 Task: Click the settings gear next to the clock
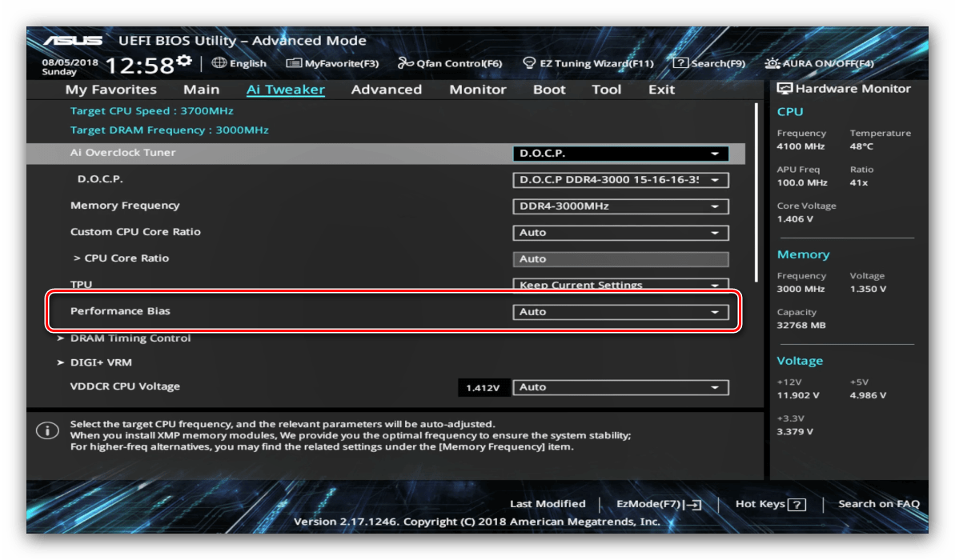pos(184,62)
